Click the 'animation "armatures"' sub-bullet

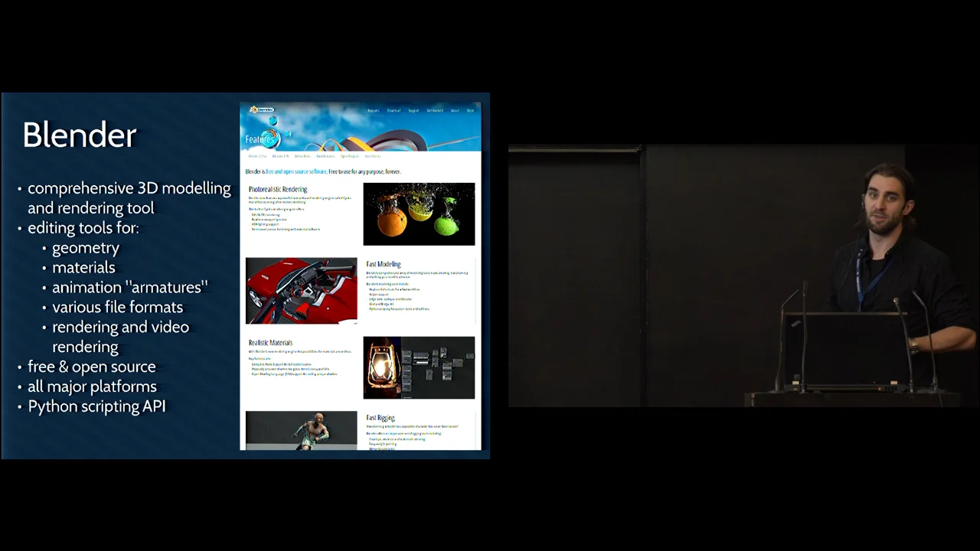130,288
